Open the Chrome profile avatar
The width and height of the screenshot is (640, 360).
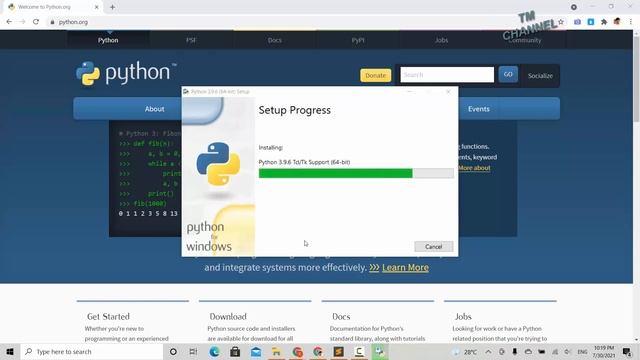pyautogui.click(x=617, y=22)
